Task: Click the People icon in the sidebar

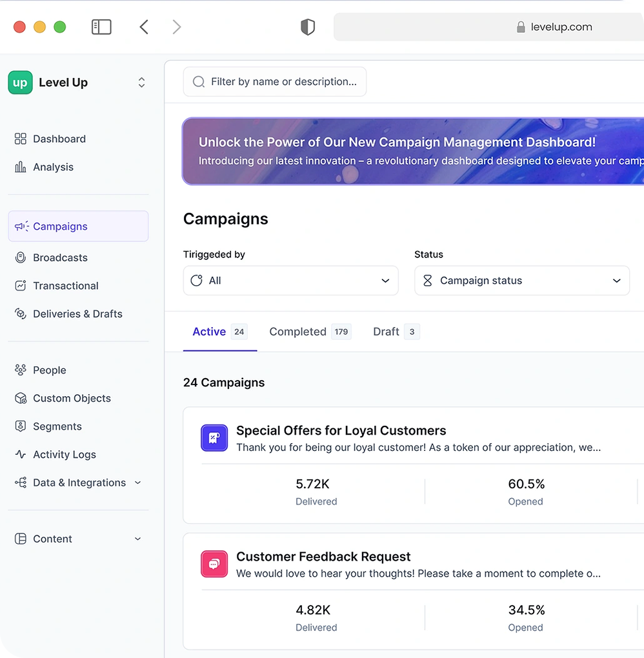Action: [x=20, y=370]
